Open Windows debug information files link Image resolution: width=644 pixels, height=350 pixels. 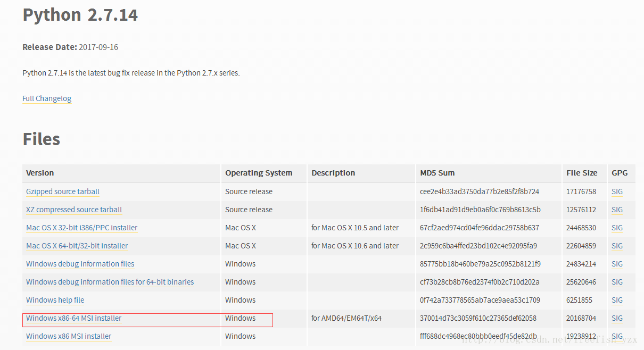point(80,264)
